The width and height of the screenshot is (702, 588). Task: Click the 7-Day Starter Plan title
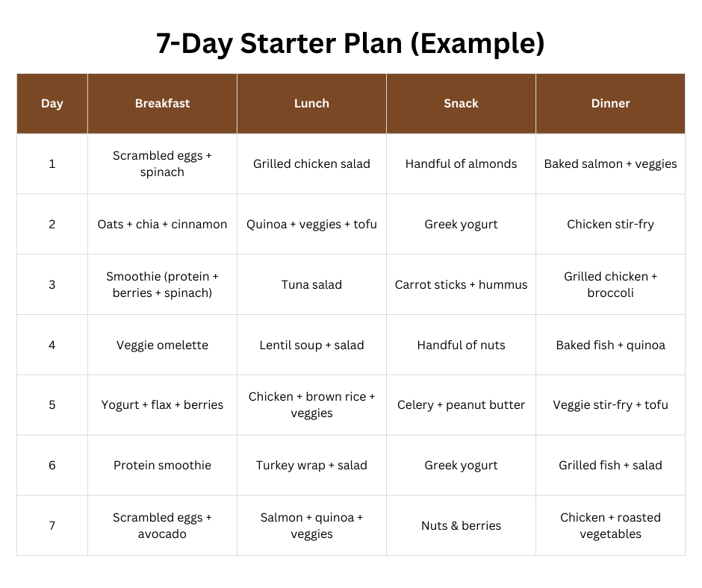[x=350, y=43]
